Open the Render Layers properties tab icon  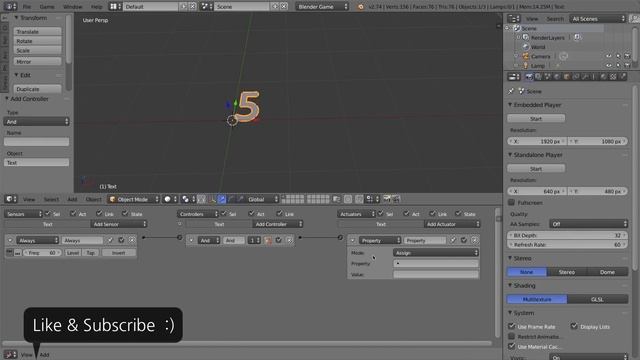(x=538, y=77)
